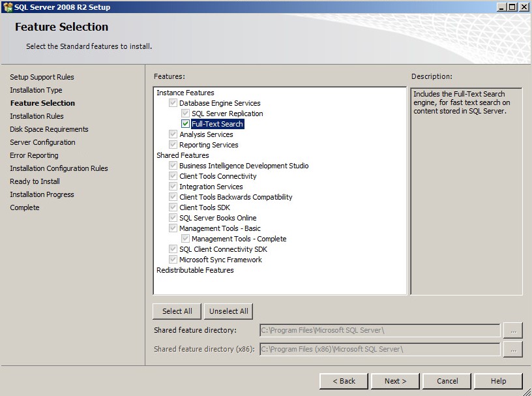Screen dimensions: 532x396
Task: Check Business Intelligence Development Studio
Action: tap(173, 165)
